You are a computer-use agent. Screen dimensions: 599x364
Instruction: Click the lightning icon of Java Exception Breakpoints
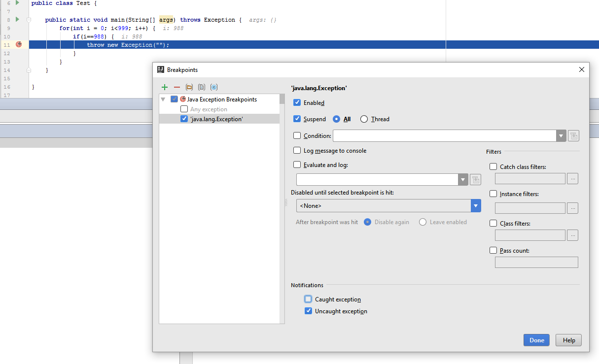coord(183,99)
